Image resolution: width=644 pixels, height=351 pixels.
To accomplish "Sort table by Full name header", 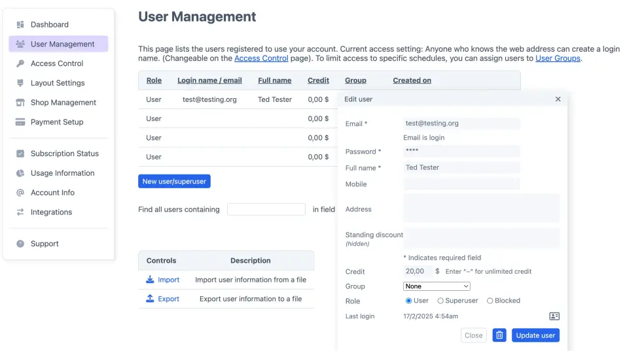I will [x=275, y=80].
